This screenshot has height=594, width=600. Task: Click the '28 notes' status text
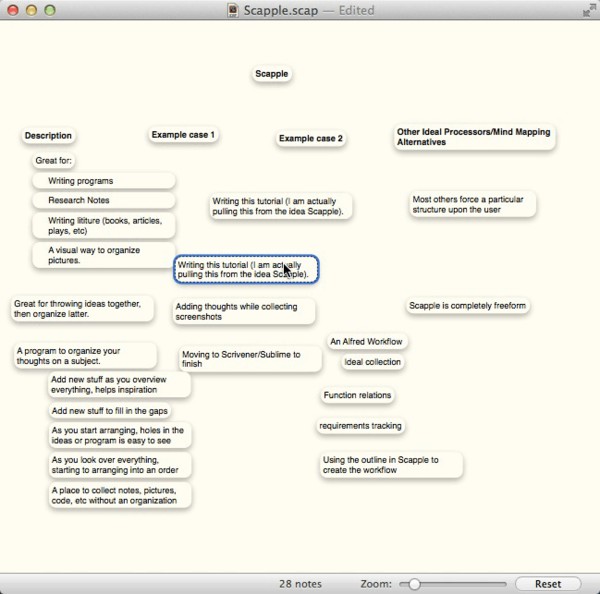pos(300,584)
